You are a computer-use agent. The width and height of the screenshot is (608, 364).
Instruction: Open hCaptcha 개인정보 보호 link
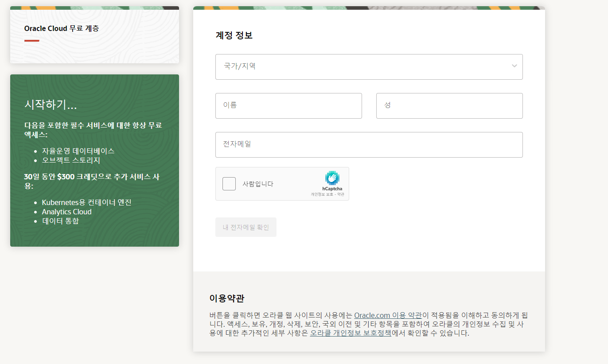(321, 194)
